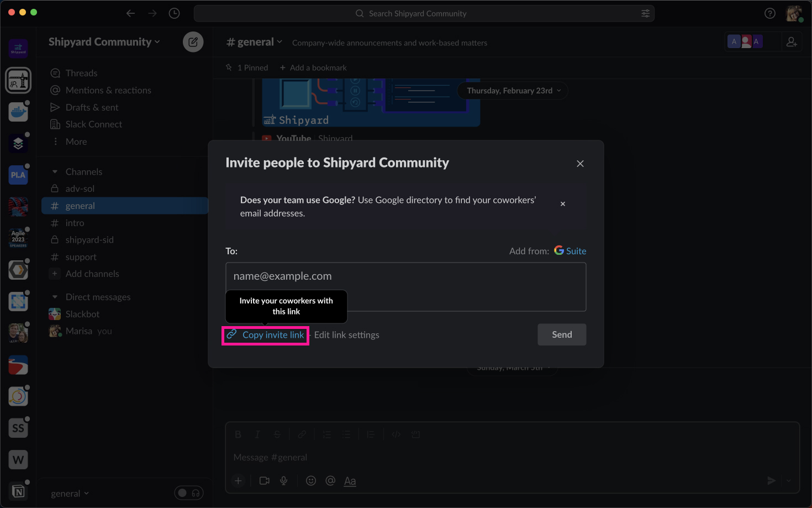Switch to the PLA workspace icon

(x=18, y=175)
